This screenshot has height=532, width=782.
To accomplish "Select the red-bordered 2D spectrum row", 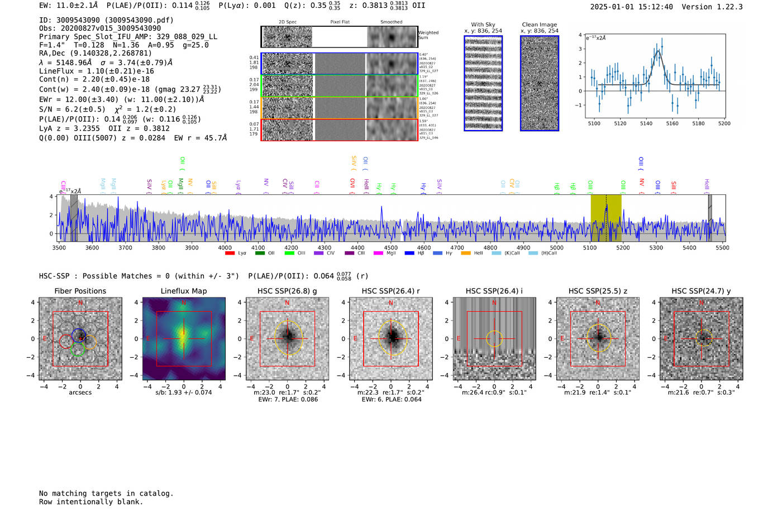I will pos(340,130).
